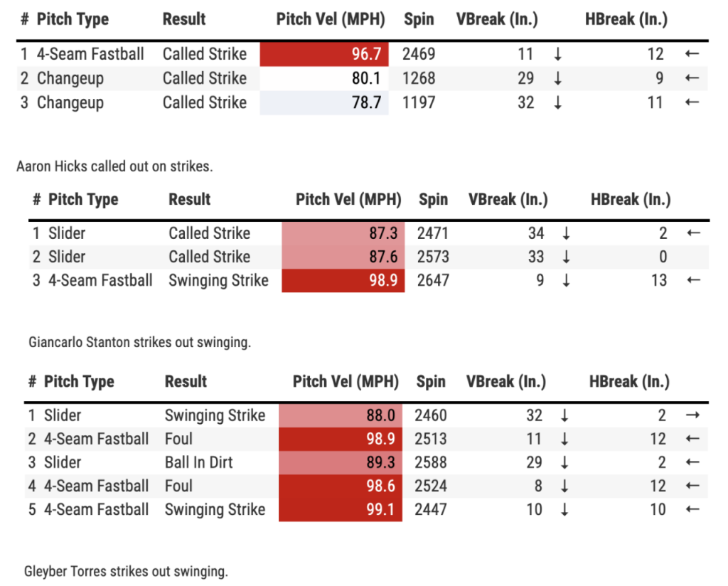The image size is (728, 586).
Task: Click the Giancarlo Stanton strikes out swinging text
Action: (139, 342)
